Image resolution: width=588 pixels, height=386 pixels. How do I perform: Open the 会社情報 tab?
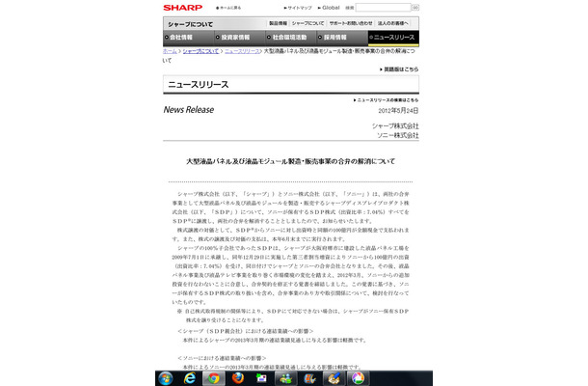(189, 38)
